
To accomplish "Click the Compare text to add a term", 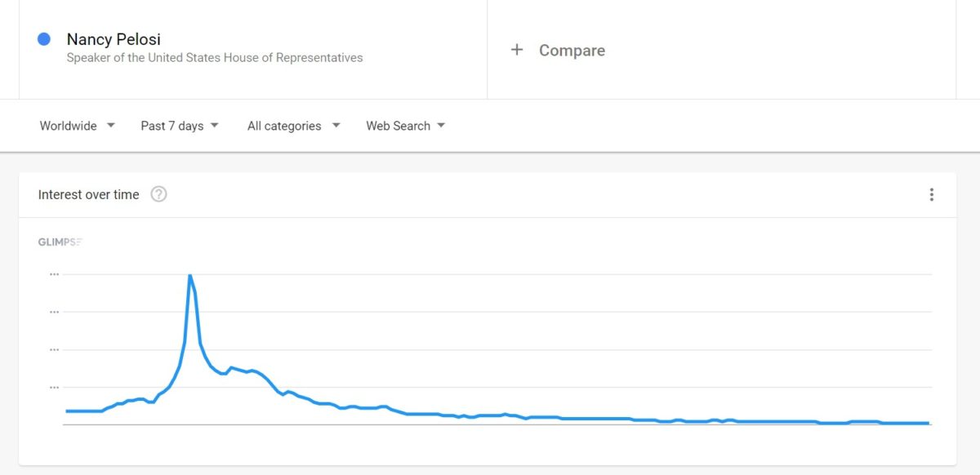I will pos(572,50).
